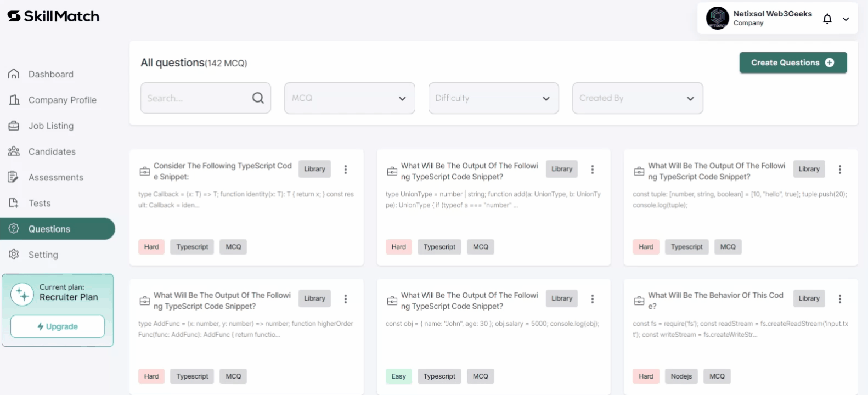This screenshot has width=868, height=395.
Task: Click briefcase icon on 'What Will Be The Behavior' card
Action: [639, 301]
